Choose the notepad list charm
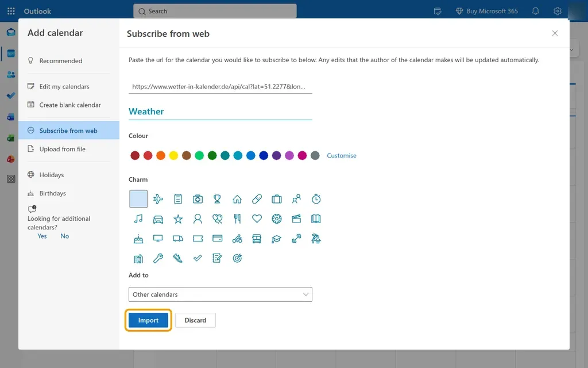Image resolution: width=588 pixels, height=368 pixels. (x=178, y=199)
